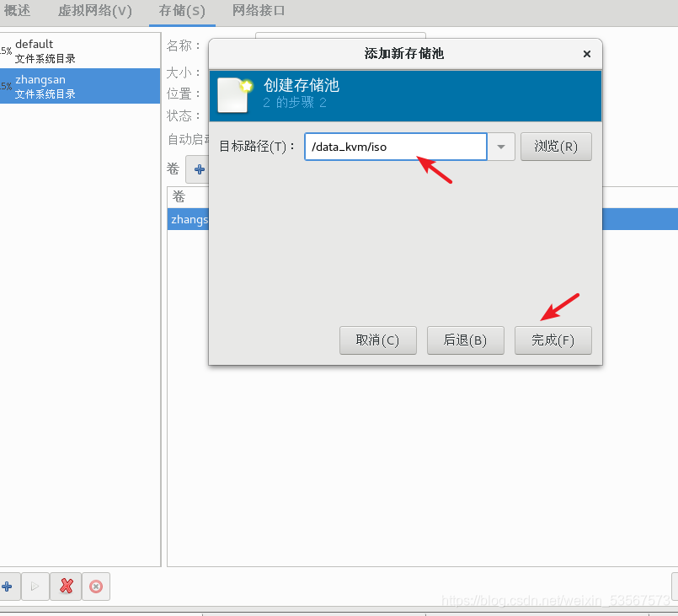This screenshot has height=616, width=678.
Task: Click inside the /data_kvm/iso path field
Action: (x=394, y=146)
